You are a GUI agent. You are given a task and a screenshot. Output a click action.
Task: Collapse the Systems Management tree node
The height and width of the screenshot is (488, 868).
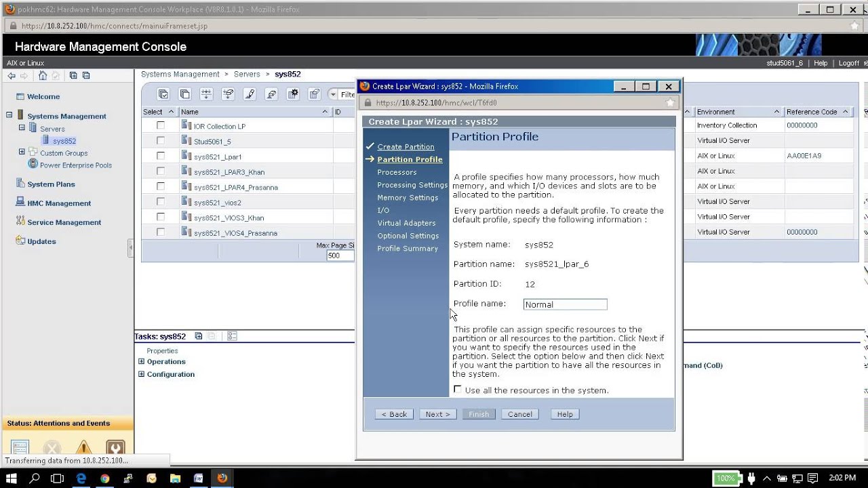(9, 115)
